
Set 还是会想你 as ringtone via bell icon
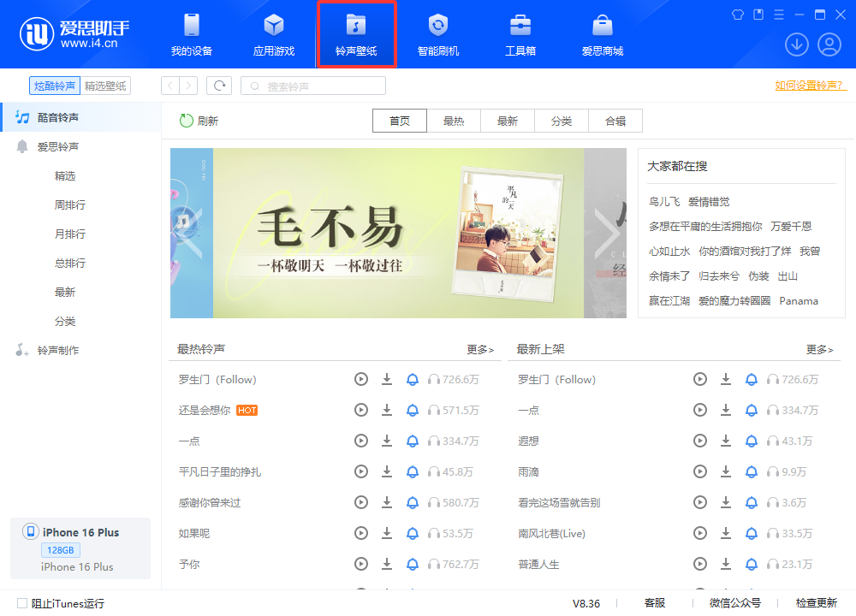413,410
